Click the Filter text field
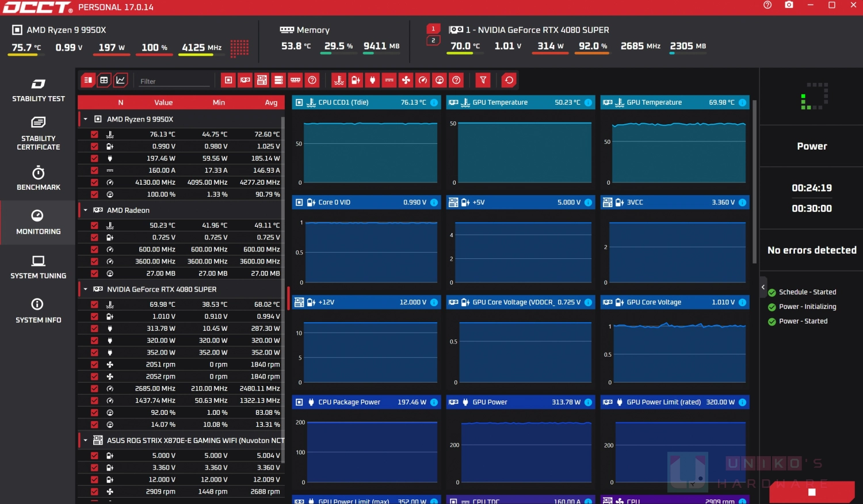Image resolution: width=863 pixels, height=504 pixels. click(174, 81)
